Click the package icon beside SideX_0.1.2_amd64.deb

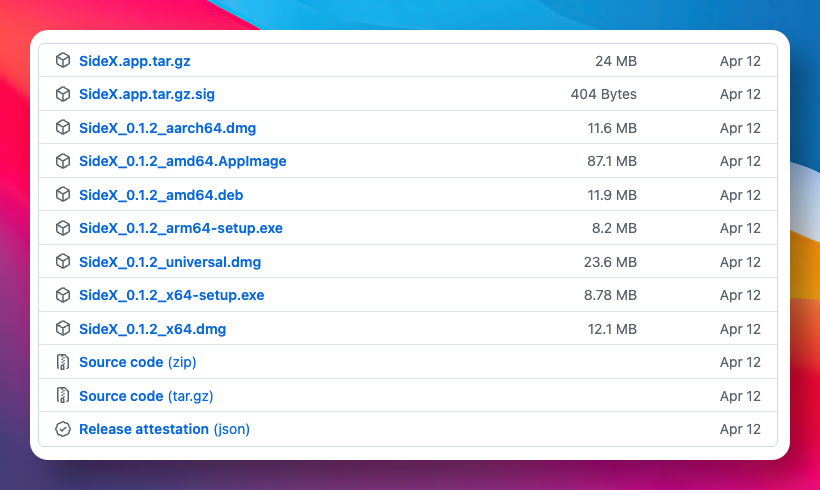[x=63, y=195]
